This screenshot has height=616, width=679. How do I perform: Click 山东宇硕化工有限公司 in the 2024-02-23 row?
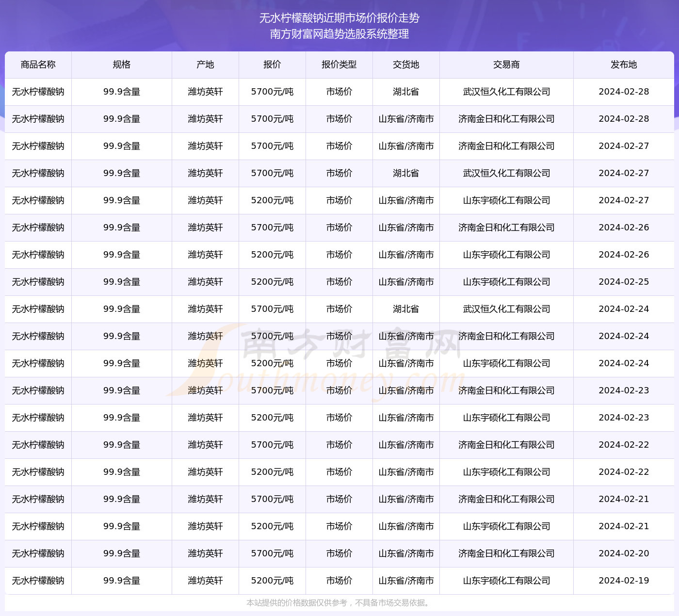pos(506,418)
